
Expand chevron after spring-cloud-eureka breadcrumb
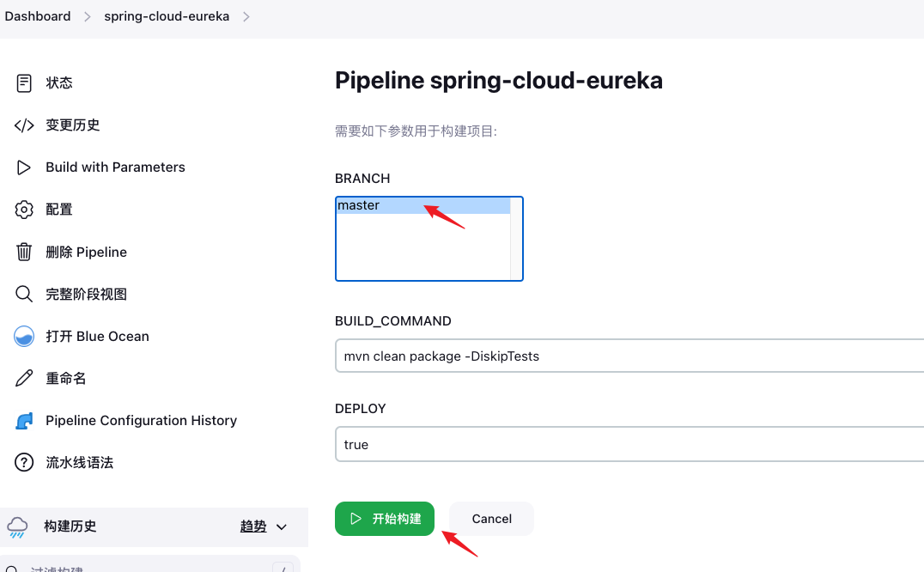point(246,16)
